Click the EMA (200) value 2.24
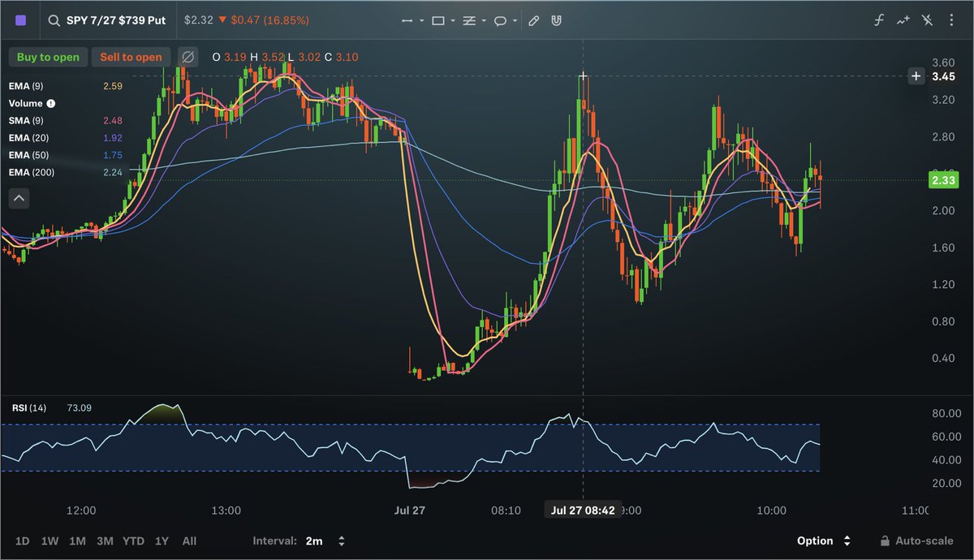This screenshot has width=974, height=560. pos(113,172)
